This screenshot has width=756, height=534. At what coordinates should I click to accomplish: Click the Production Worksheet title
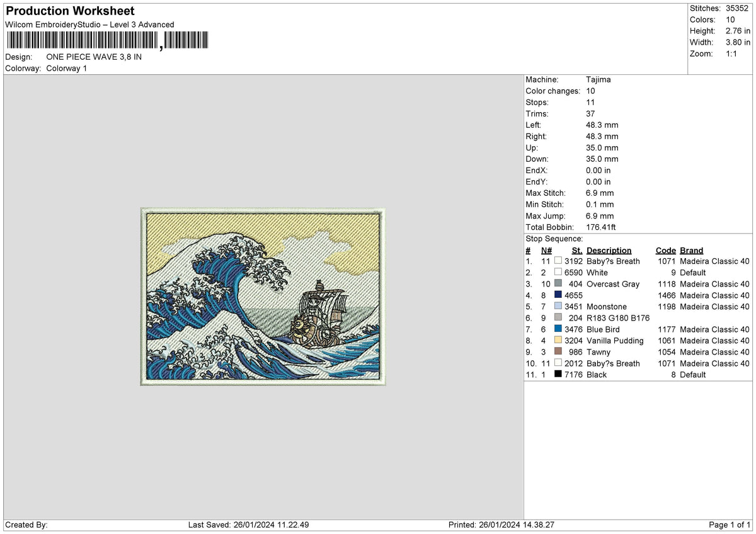[70, 11]
